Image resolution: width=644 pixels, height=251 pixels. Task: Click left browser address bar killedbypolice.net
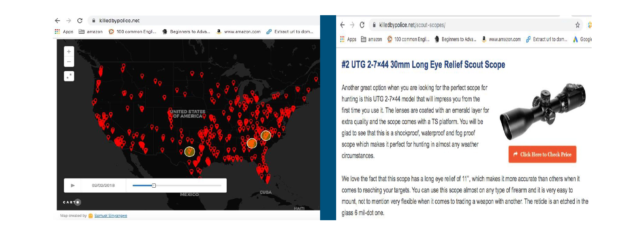pyautogui.click(x=119, y=21)
